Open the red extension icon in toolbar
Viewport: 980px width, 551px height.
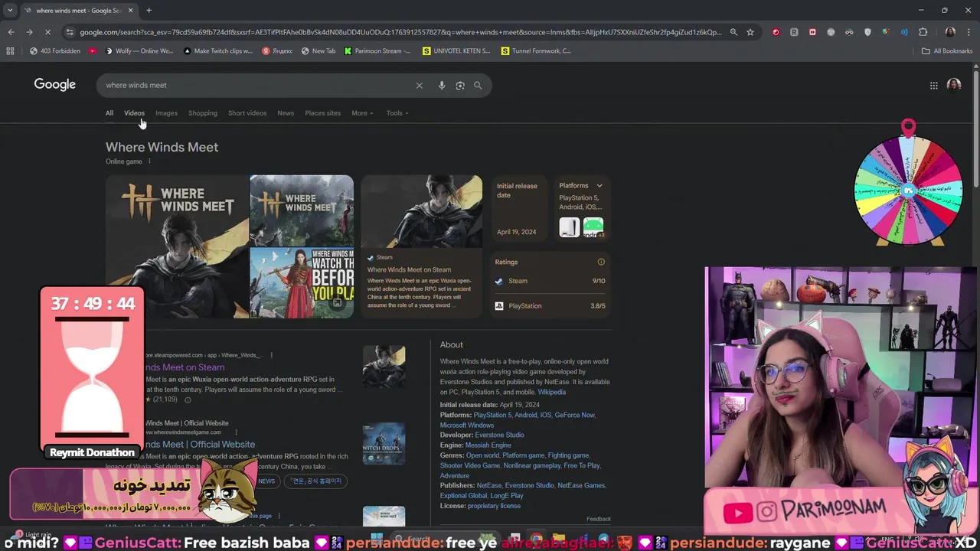click(776, 32)
